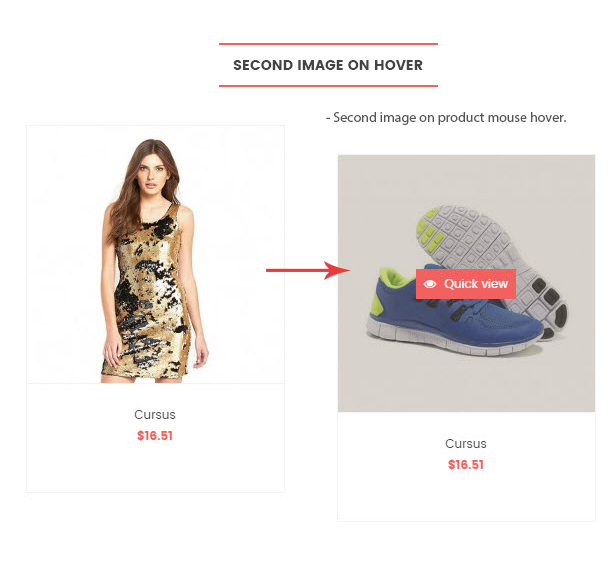Open the Cursus link under the sneaker
The image size is (616, 576).
(466, 444)
